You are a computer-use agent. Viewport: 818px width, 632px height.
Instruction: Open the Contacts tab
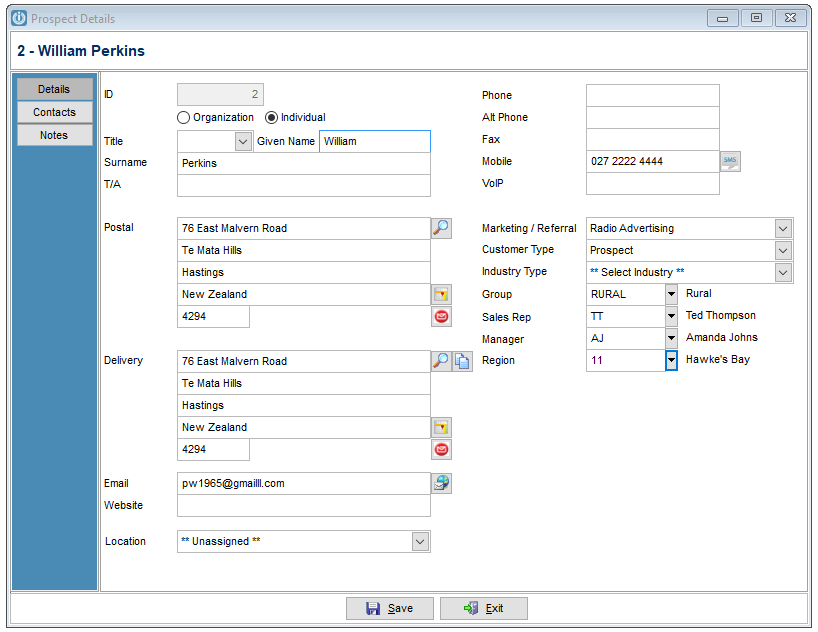pos(54,112)
